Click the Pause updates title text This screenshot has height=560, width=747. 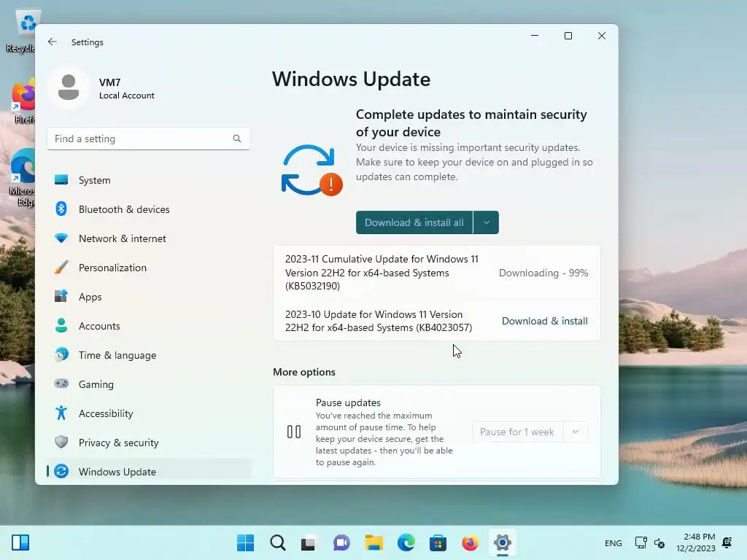(348, 402)
